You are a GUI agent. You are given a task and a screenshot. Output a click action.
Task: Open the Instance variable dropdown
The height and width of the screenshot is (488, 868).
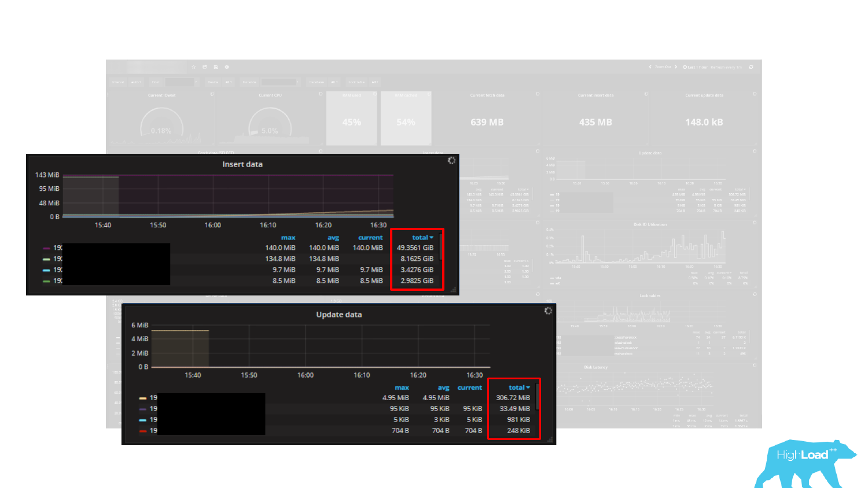[x=280, y=82]
